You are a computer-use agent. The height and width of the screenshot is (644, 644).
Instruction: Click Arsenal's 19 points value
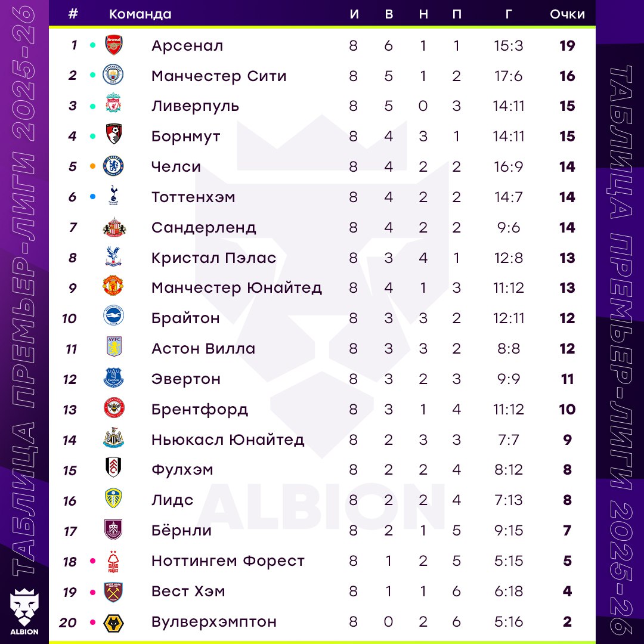(x=567, y=45)
